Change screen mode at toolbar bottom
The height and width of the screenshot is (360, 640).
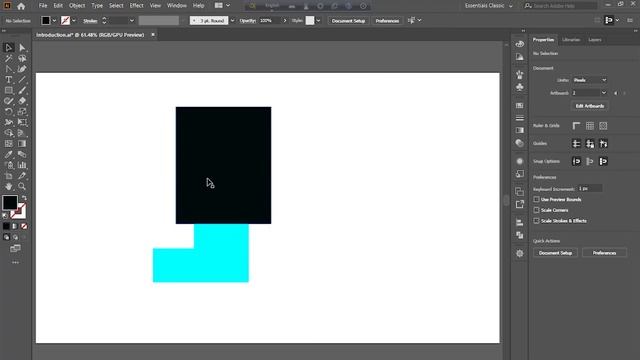(x=16, y=248)
